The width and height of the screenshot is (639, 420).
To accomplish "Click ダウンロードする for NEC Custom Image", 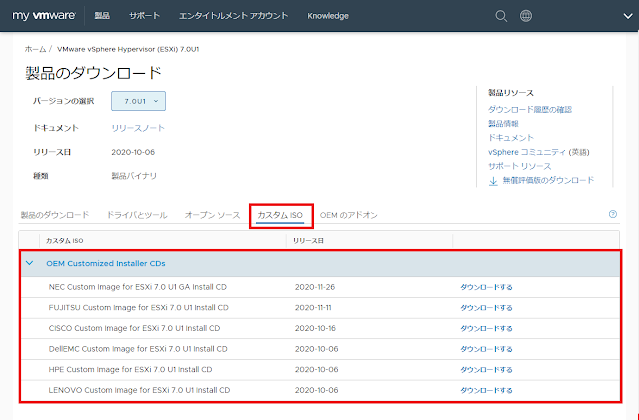I will [486, 287].
